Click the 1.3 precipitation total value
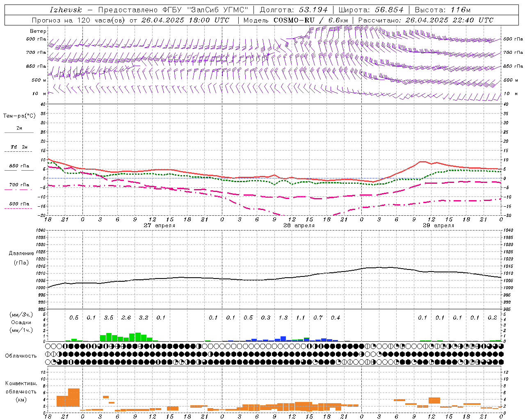525x420 pixels. (283, 318)
